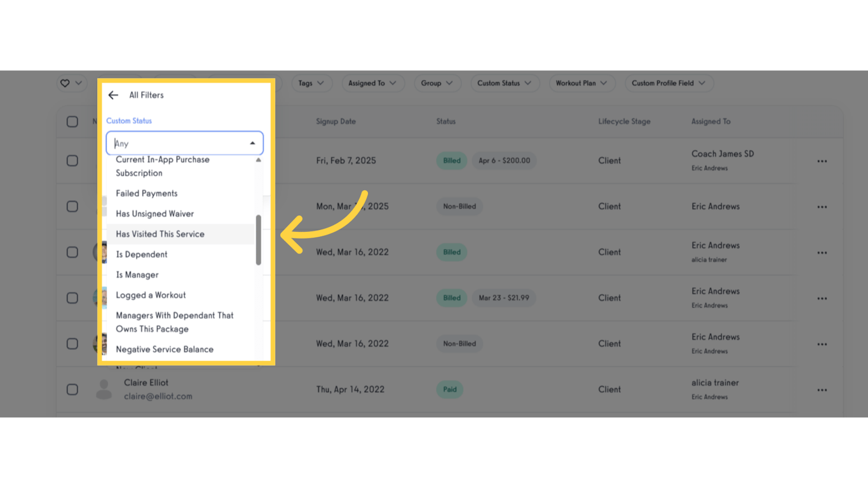Expand the Workout Plan filter
This screenshot has width=868, height=488.
pos(581,83)
